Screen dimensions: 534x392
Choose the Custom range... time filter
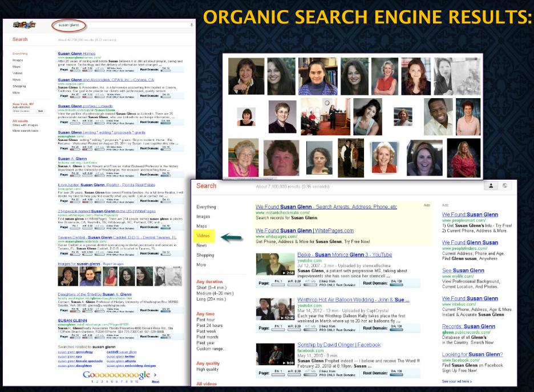[x=212, y=348]
